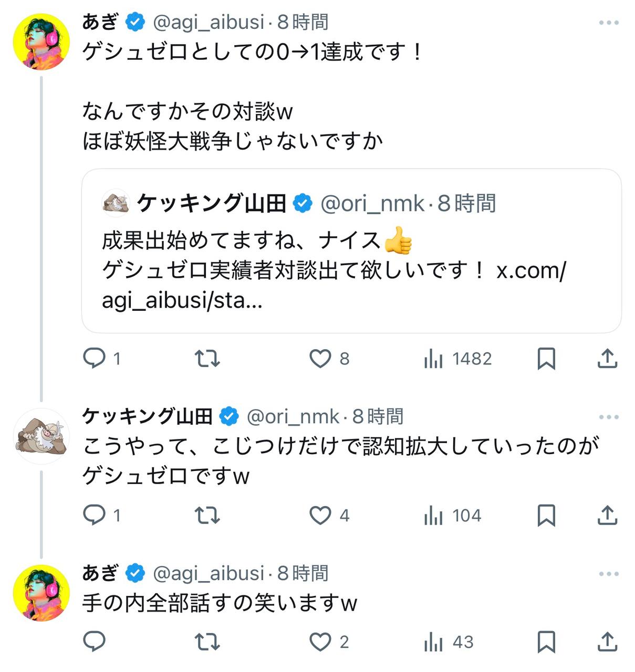635x672 pixels.
Task: Open more options on ケッキング山田's tweet
Action: 609,417
